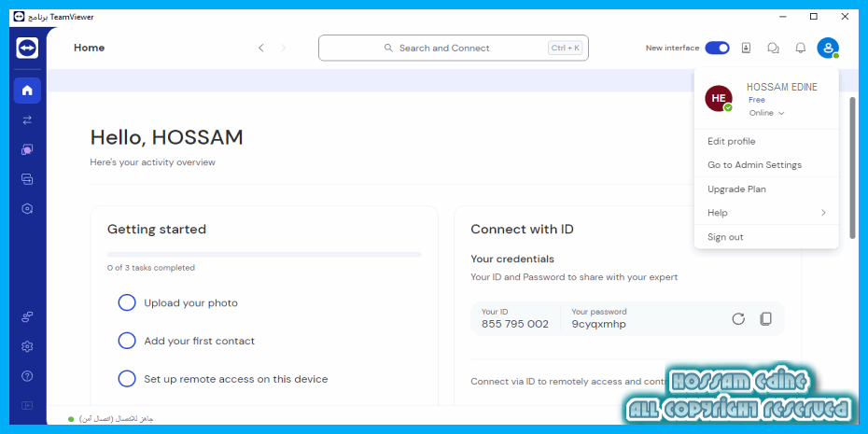Click the profile avatar icon in the top right
The height and width of the screenshot is (434, 868).
(x=828, y=49)
